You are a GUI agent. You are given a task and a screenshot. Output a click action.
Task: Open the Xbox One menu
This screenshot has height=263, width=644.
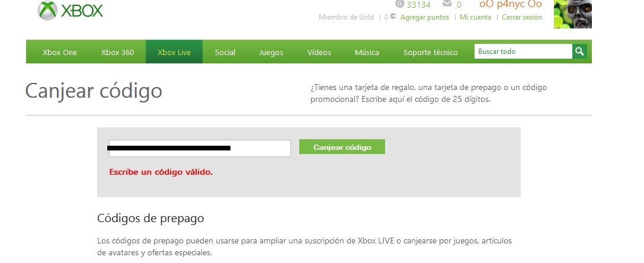coord(60,52)
